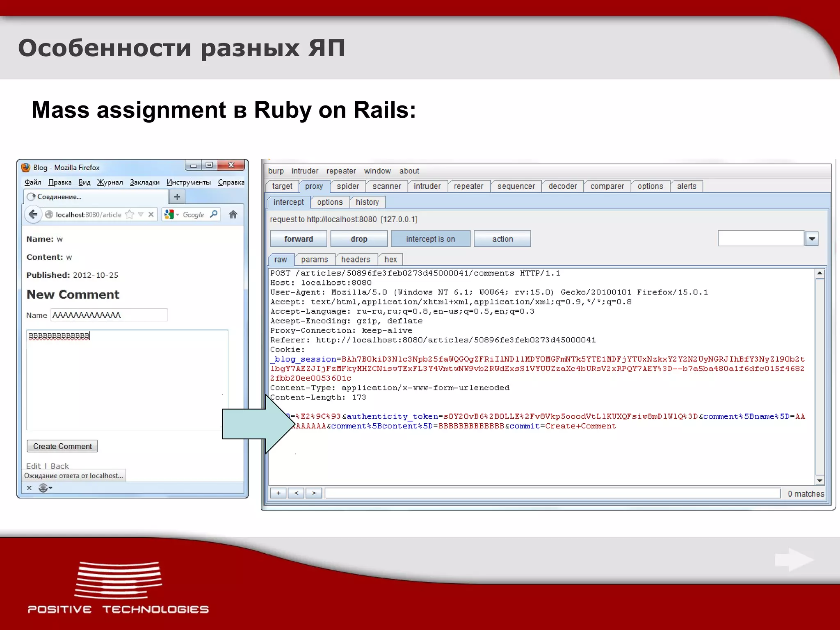Open Burp's repeater menu

point(341,171)
